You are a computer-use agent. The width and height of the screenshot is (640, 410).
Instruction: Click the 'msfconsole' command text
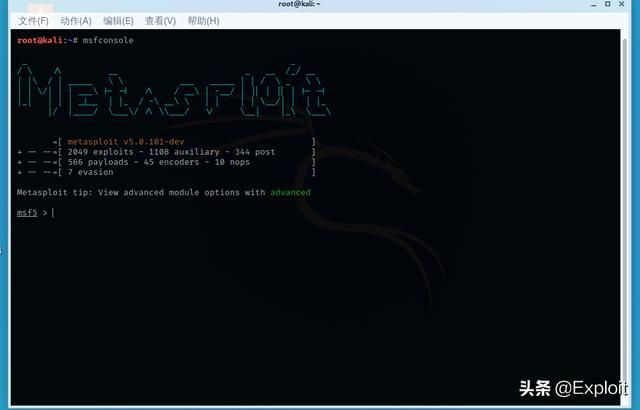(108, 40)
